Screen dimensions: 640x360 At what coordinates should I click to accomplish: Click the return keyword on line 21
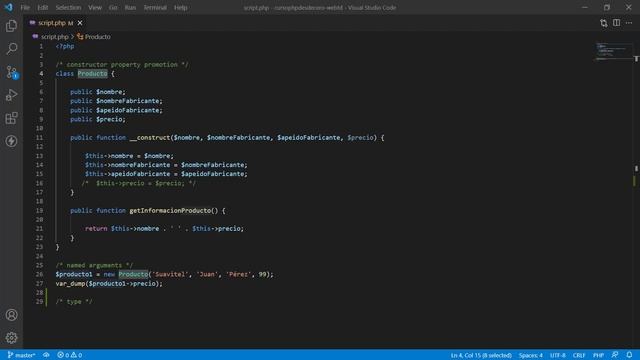(96, 229)
